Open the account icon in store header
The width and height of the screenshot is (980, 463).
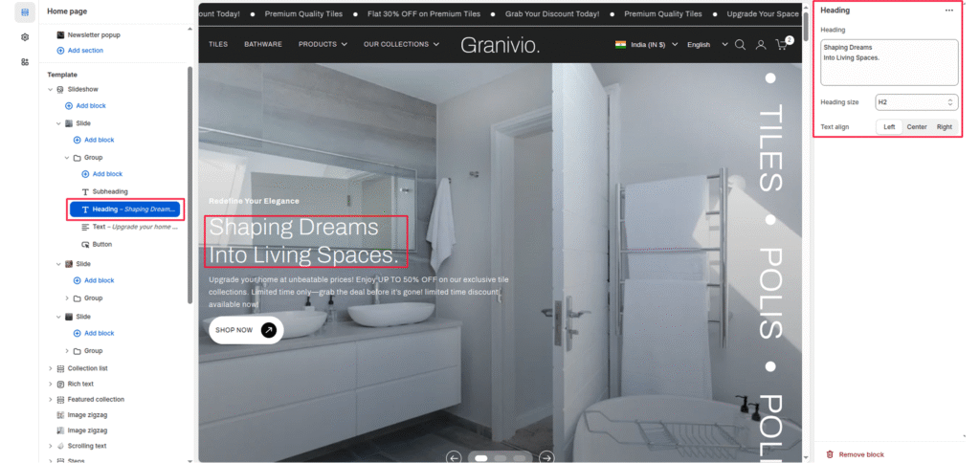pos(761,45)
